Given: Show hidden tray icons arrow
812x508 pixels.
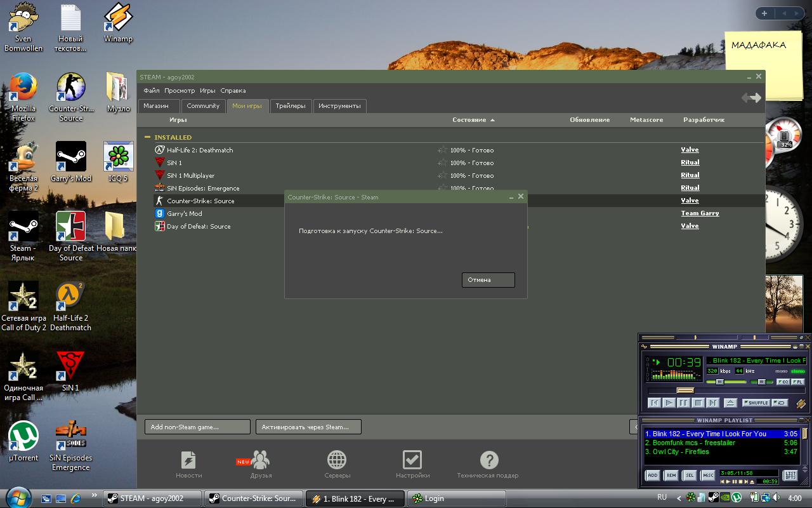Looking at the screenshot, I should click(679, 498).
